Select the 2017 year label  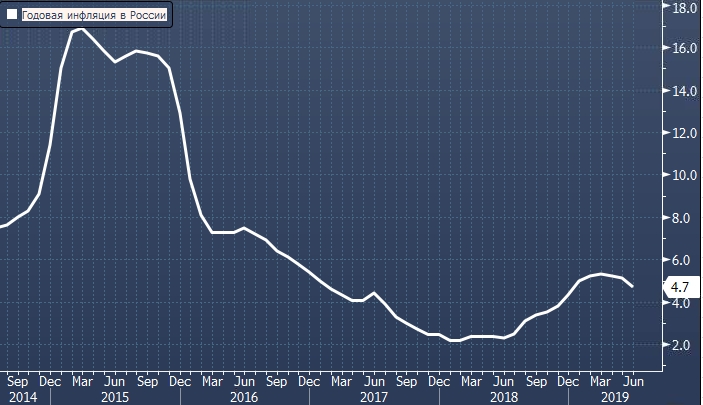(373, 396)
